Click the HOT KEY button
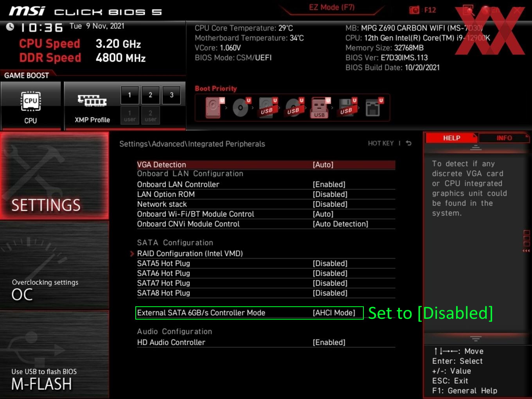The width and height of the screenshot is (532, 399). pos(381,143)
